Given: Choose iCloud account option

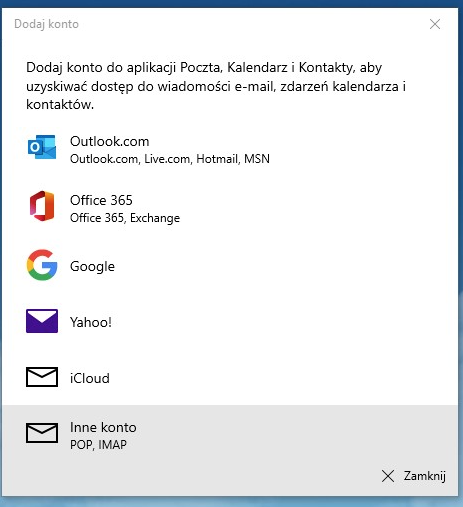Looking at the screenshot, I should tap(230, 378).
